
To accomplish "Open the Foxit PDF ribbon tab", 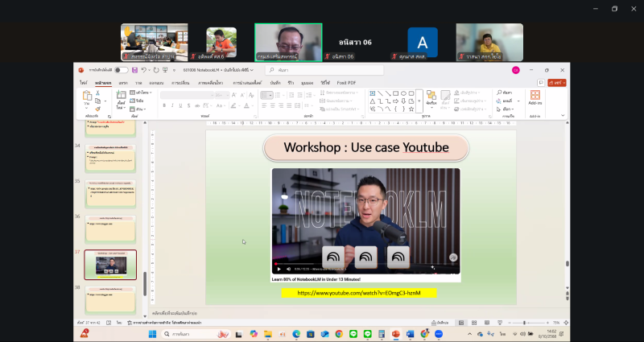I will click(347, 83).
